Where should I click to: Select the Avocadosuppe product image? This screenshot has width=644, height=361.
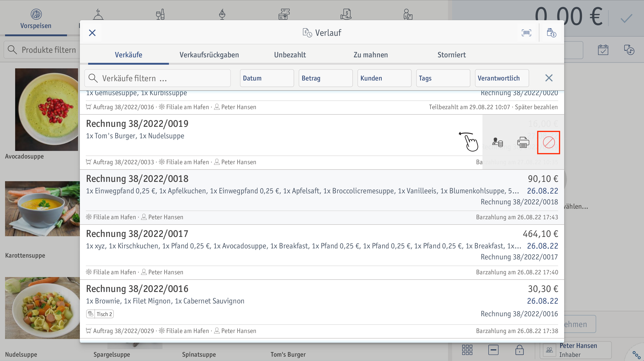tap(47, 109)
